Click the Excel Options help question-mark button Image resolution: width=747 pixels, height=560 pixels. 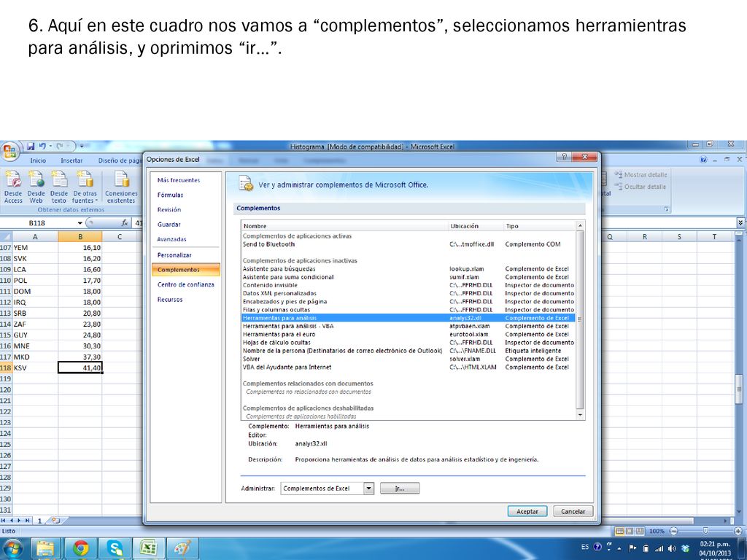pyautogui.click(x=564, y=157)
